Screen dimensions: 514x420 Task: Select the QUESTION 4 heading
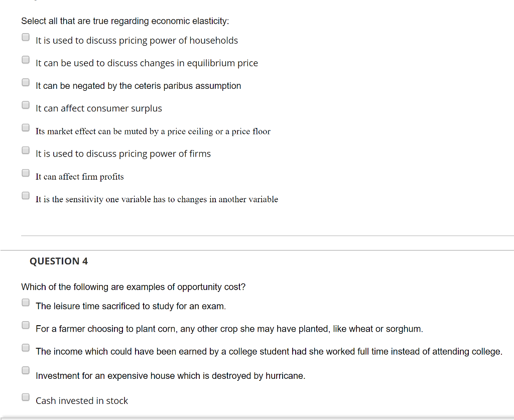(x=59, y=261)
